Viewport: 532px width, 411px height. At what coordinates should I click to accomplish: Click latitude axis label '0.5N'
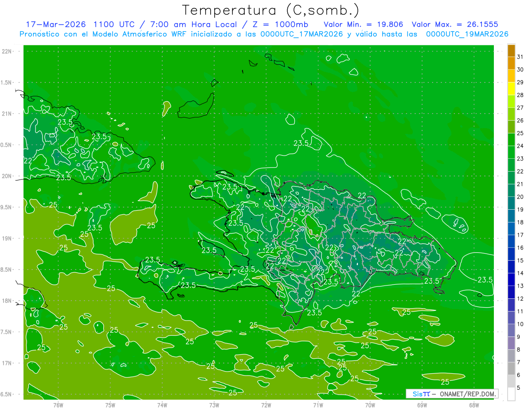point(7,145)
